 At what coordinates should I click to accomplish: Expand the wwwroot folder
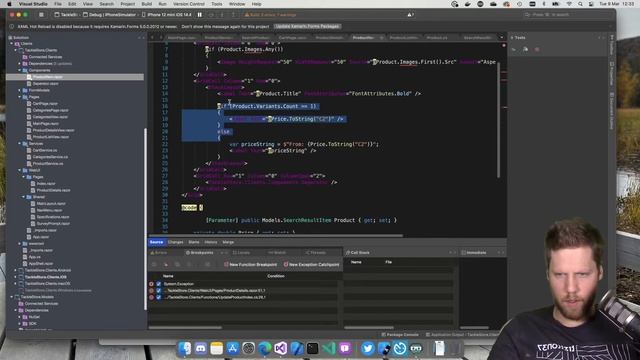pos(19,244)
